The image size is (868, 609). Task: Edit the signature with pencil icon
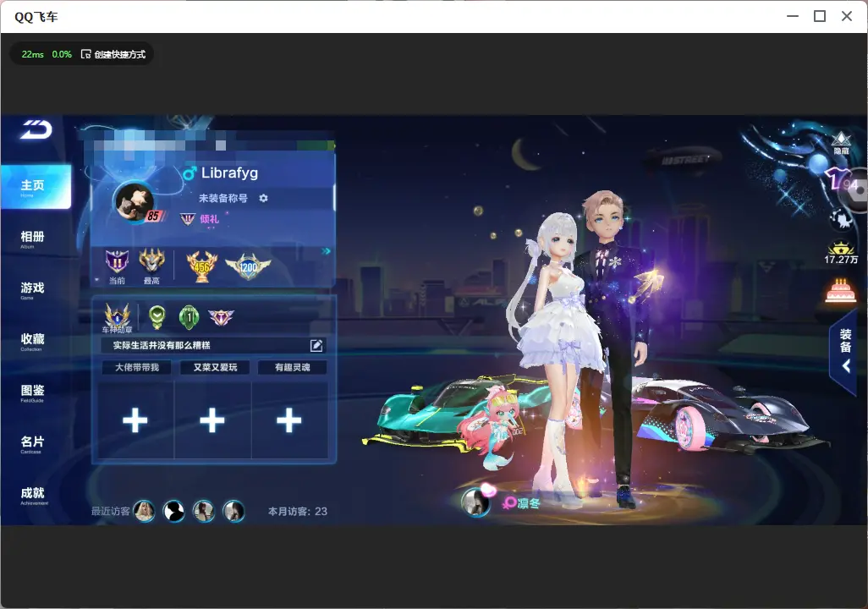pos(316,345)
